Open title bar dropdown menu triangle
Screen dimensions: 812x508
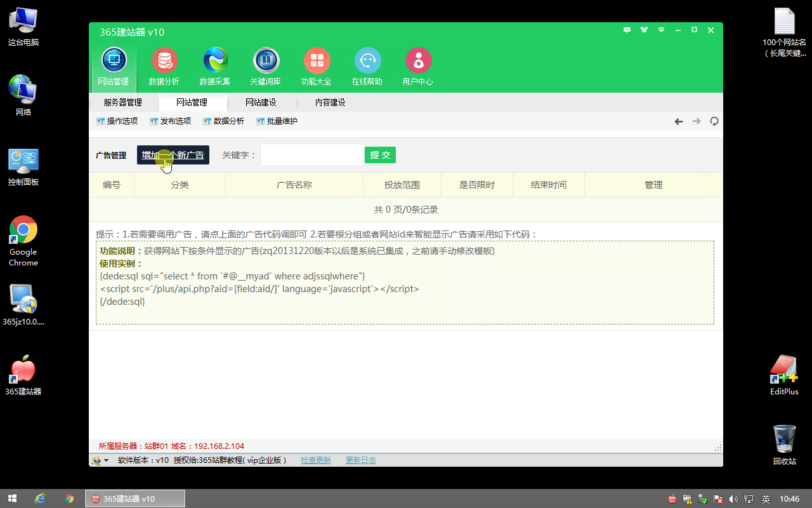661,30
